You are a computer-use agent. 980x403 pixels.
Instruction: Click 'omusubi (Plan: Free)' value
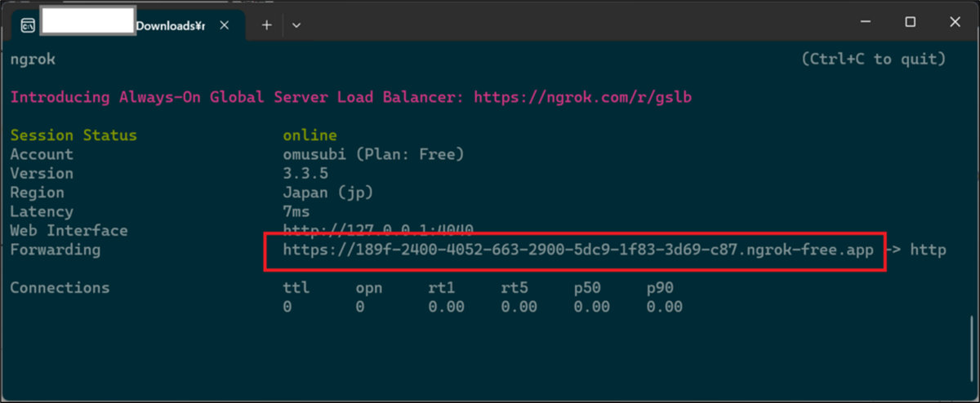(373, 154)
